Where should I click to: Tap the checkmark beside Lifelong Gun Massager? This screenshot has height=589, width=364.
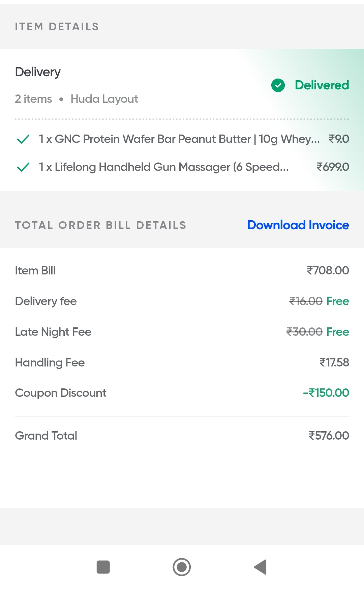tap(23, 167)
